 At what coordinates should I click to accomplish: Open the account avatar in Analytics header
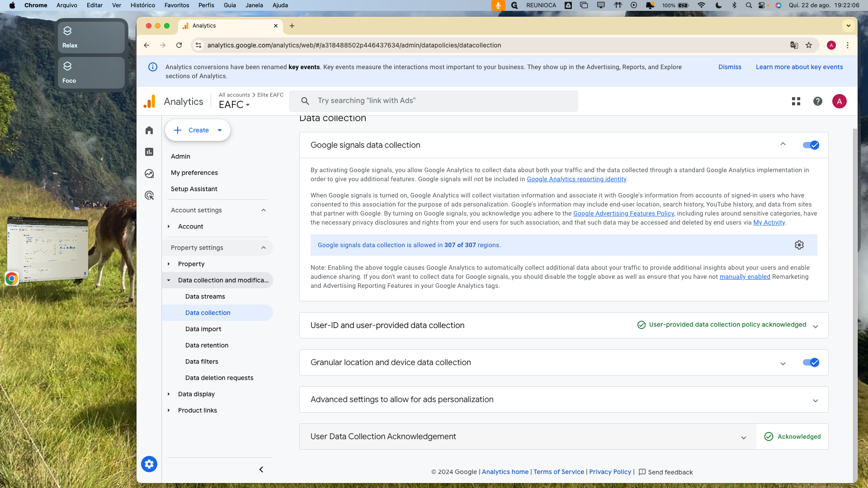[840, 101]
